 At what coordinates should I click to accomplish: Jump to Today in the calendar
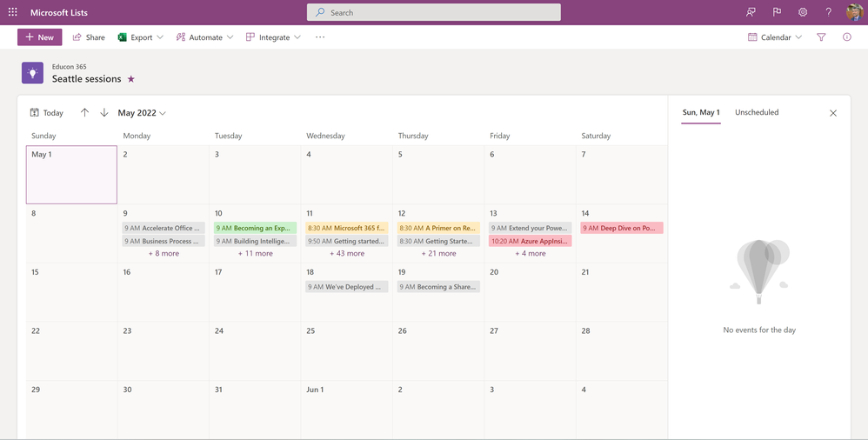coord(46,113)
